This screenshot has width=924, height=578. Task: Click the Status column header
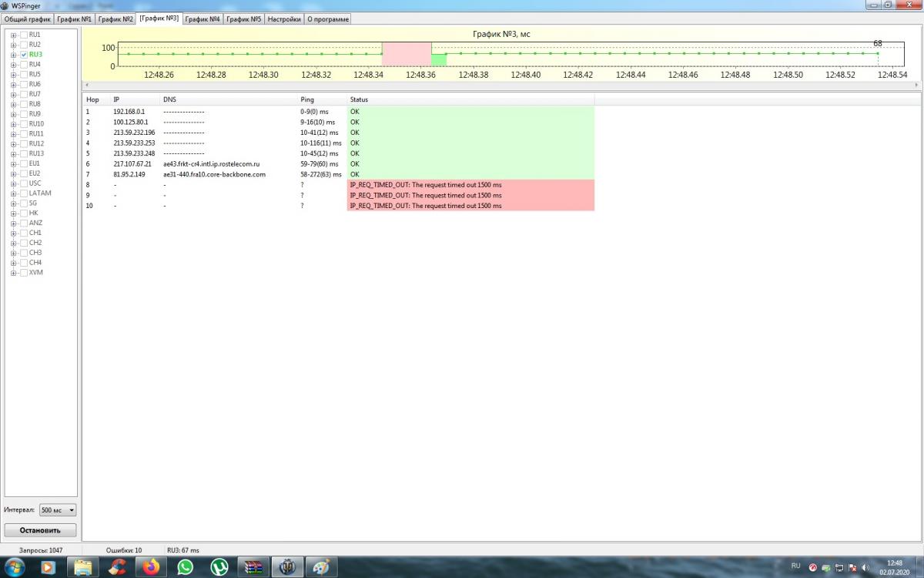tap(470, 99)
